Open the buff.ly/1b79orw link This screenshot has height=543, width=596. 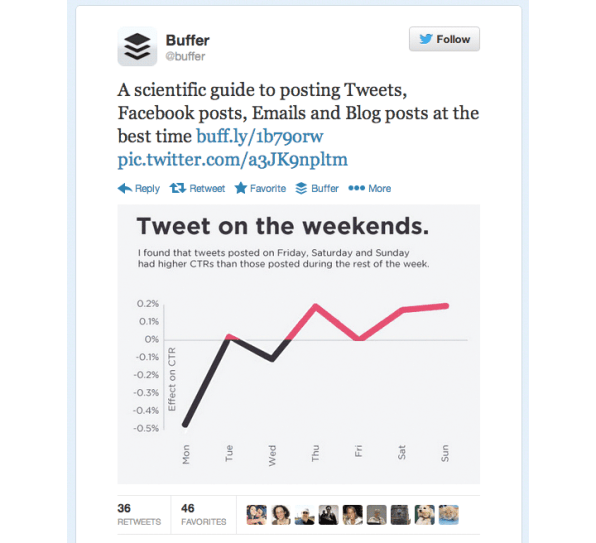(x=260, y=136)
